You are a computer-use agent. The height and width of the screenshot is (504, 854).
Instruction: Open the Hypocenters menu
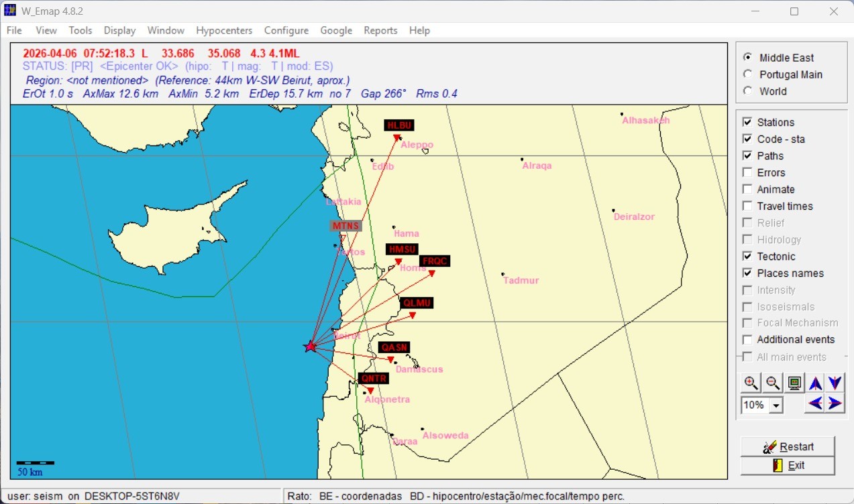[x=224, y=30]
